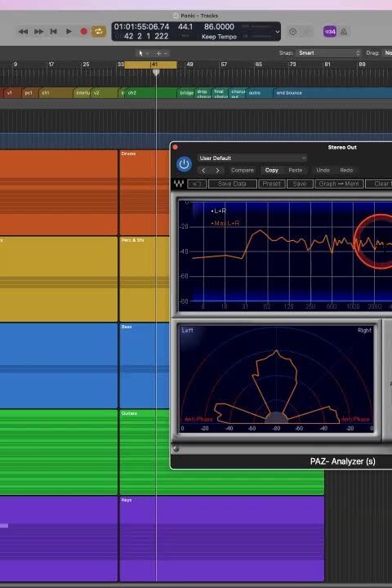Select the orange Drums region
The width and height of the screenshot is (392, 588).
click(144, 193)
